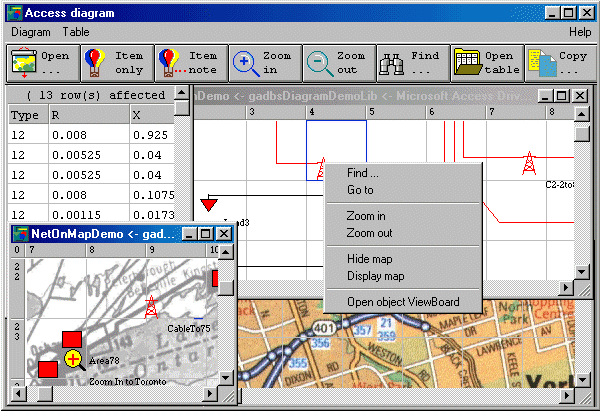
Task: Click the X cell showing 0.0173
Action: (152, 215)
